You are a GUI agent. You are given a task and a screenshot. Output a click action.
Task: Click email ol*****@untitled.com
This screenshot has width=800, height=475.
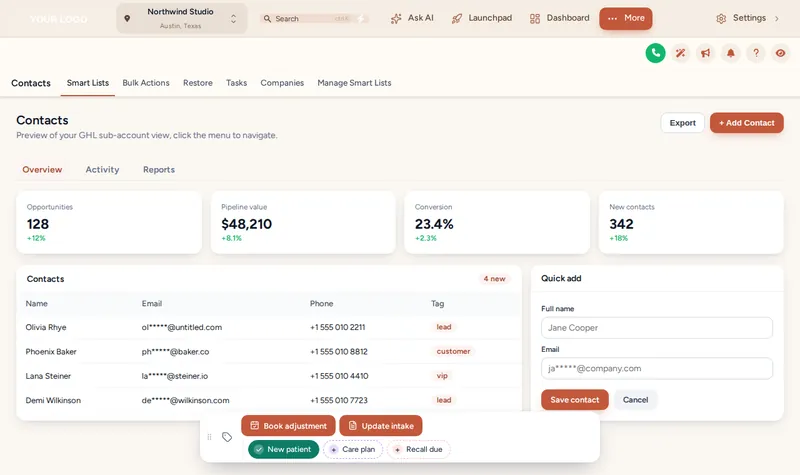coord(182,327)
